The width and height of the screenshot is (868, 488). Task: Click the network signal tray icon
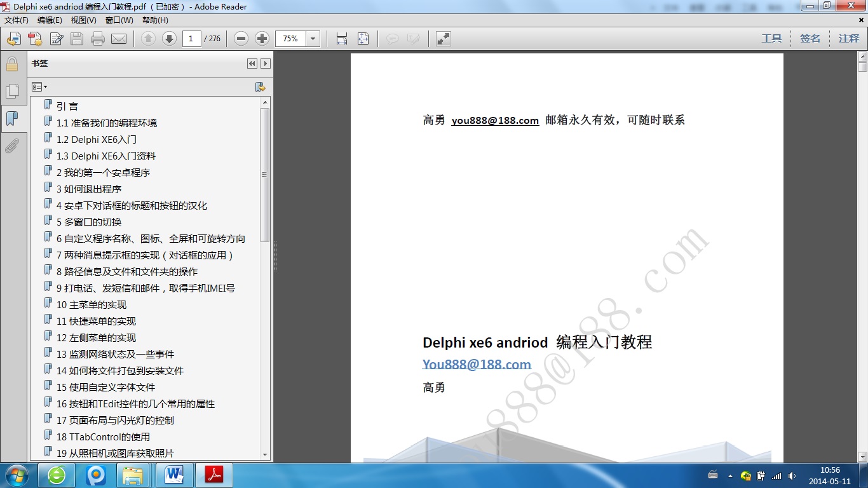coord(776,475)
